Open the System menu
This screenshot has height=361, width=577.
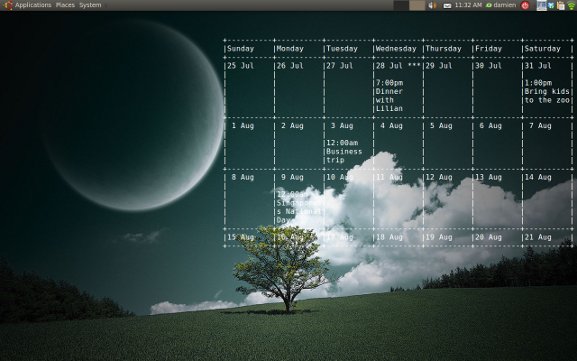(90, 5)
